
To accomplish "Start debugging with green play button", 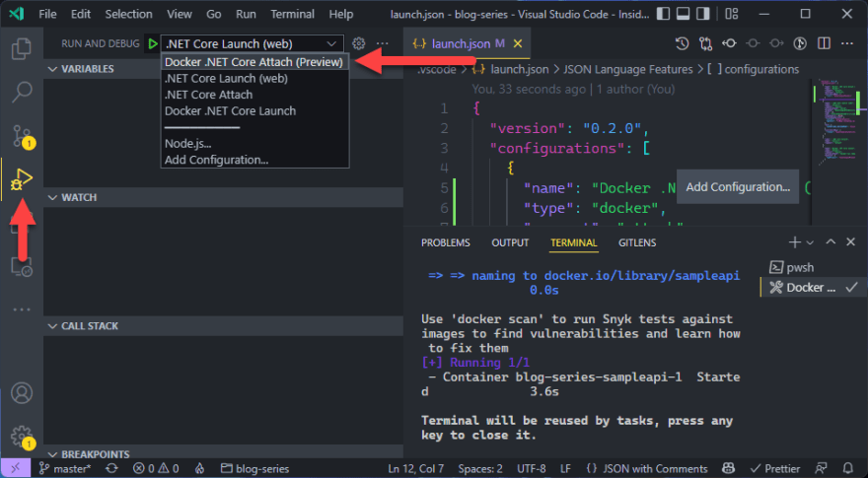I will pyautogui.click(x=153, y=43).
